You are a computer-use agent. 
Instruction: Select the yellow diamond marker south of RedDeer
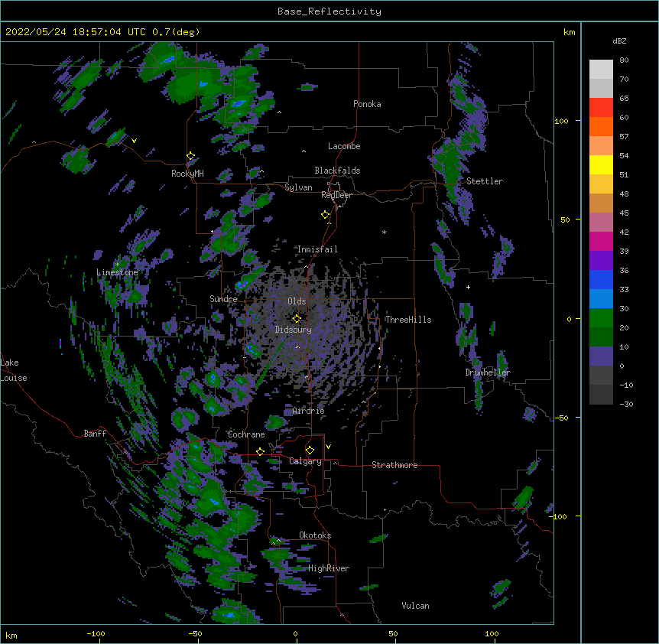(x=325, y=215)
